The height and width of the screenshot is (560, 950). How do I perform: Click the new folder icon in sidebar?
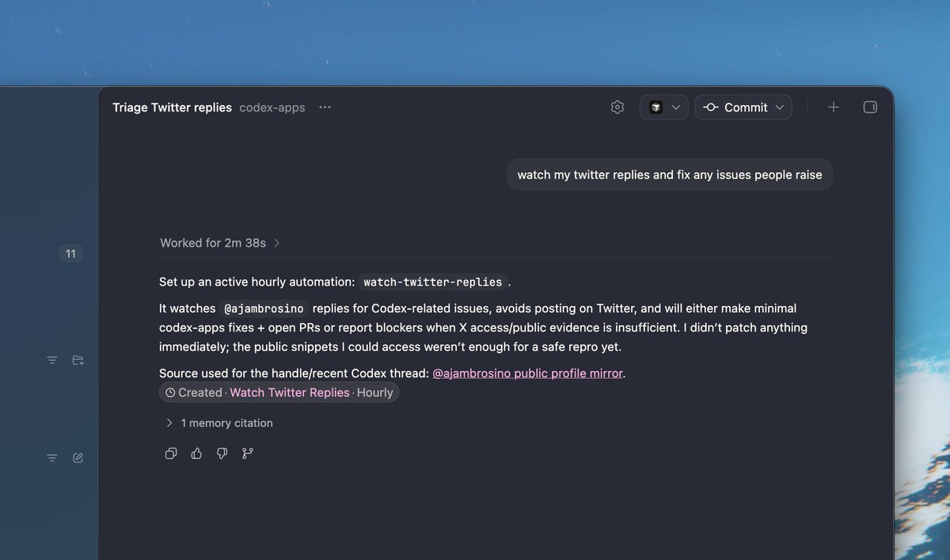point(78,360)
